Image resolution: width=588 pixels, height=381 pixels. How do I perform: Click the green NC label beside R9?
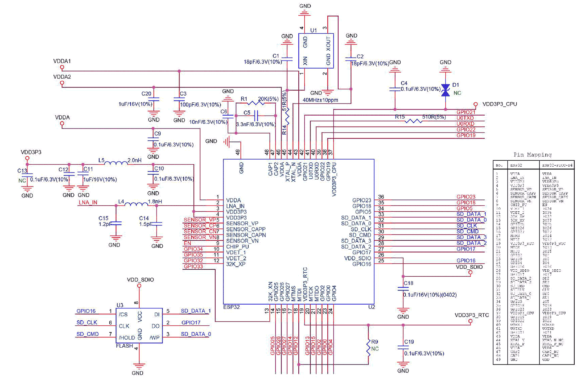tap(375, 348)
